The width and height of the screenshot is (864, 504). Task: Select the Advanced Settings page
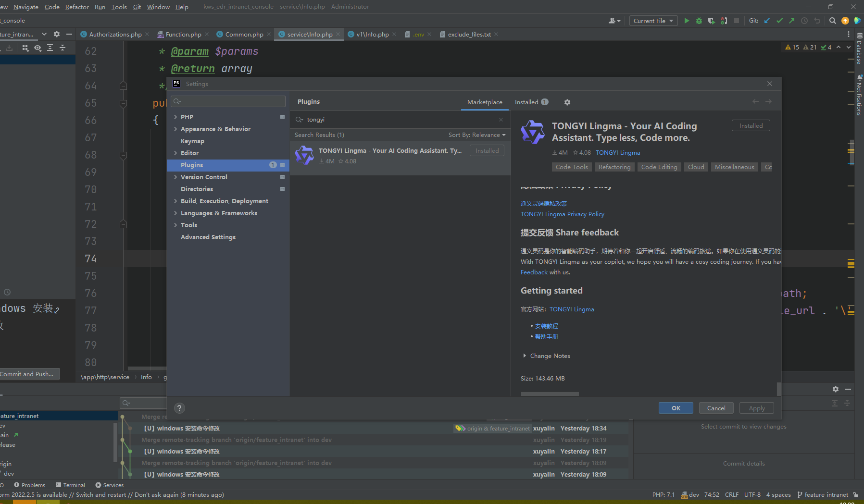click(208, 237)
